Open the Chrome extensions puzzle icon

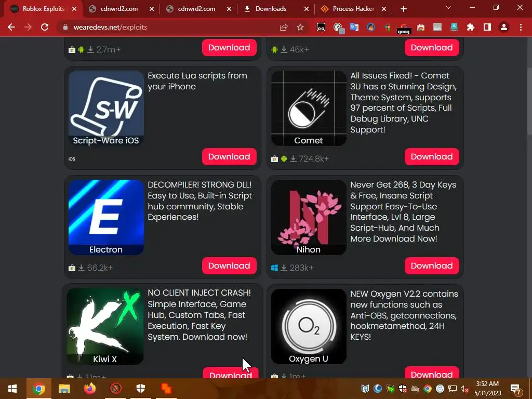pos(471,27)
